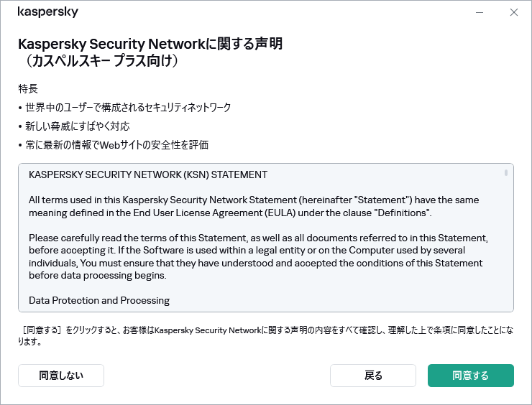
Task: Click the kaspersky logo in title bar
Action: (x=47, y=12)
